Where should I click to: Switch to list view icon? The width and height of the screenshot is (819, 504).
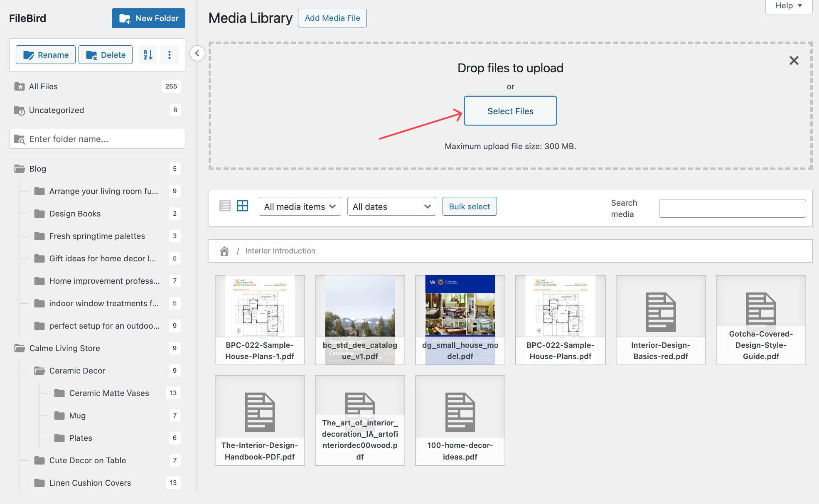pyautogui.click(x=225, y=206)
